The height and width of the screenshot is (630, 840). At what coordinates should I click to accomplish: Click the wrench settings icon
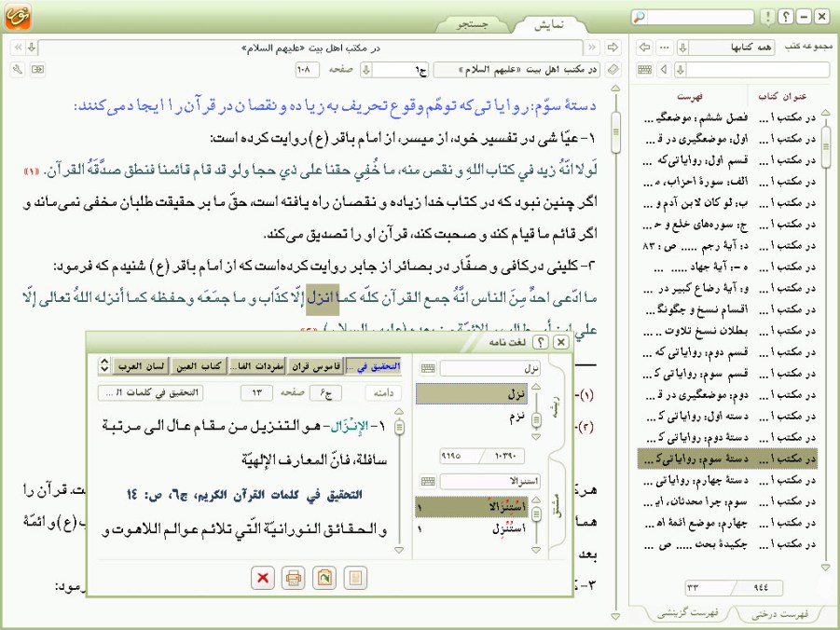coord(18,70)
